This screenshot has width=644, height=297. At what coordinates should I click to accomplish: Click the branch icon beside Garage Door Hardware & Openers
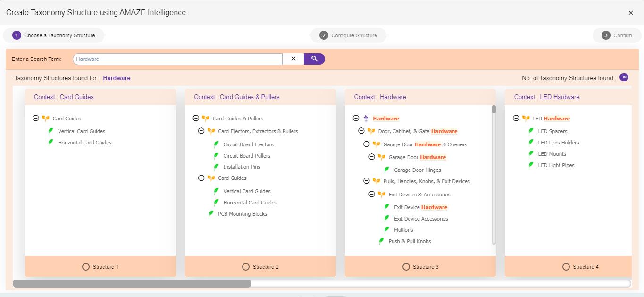click(x=376, y=144)
